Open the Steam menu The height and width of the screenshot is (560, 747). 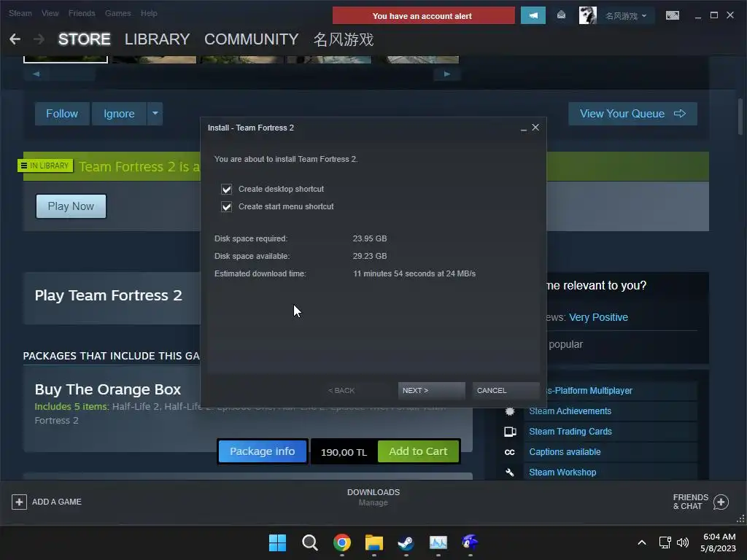point(20,13)
